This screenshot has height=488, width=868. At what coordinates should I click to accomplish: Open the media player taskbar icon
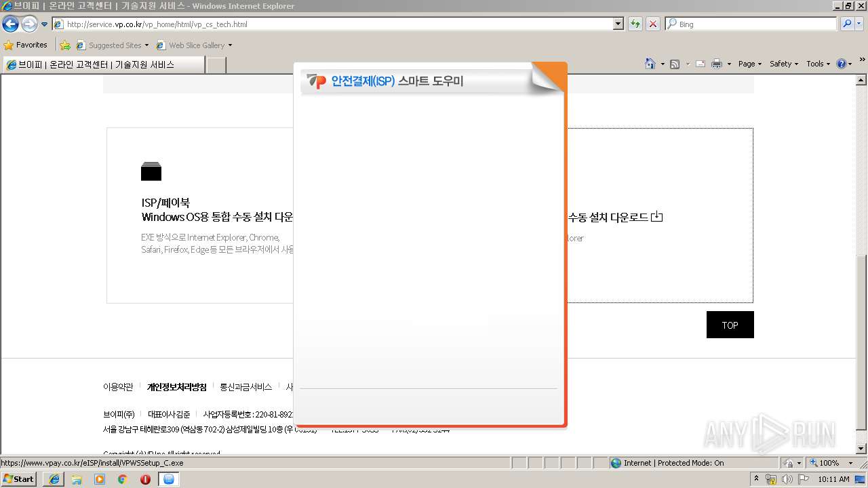click(100, 479)
